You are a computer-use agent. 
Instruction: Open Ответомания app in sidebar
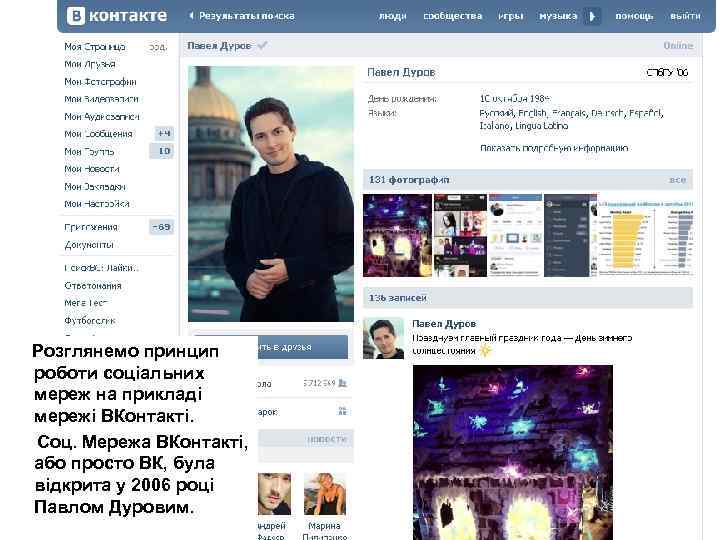[93, 286]
